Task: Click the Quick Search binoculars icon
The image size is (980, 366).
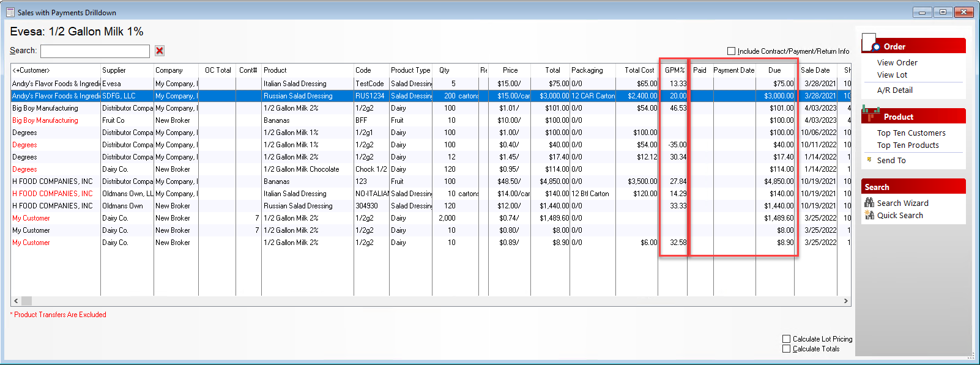Action: (869, 214)
